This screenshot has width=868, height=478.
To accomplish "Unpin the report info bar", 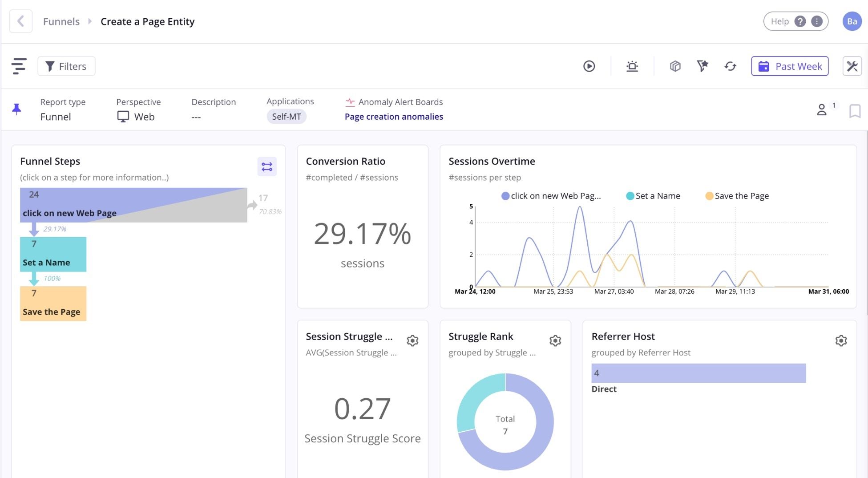I will 17,109.
